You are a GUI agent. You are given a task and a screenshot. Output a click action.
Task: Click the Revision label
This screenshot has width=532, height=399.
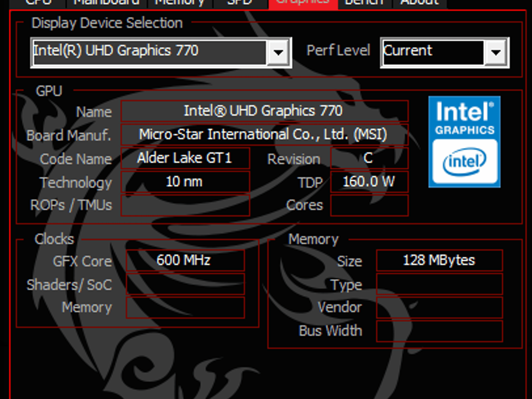tap(294, 159)
